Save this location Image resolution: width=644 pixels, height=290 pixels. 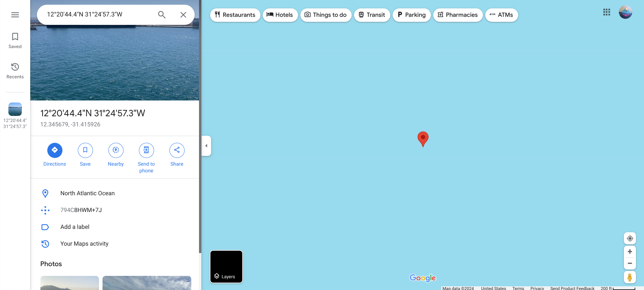[85, 155]
